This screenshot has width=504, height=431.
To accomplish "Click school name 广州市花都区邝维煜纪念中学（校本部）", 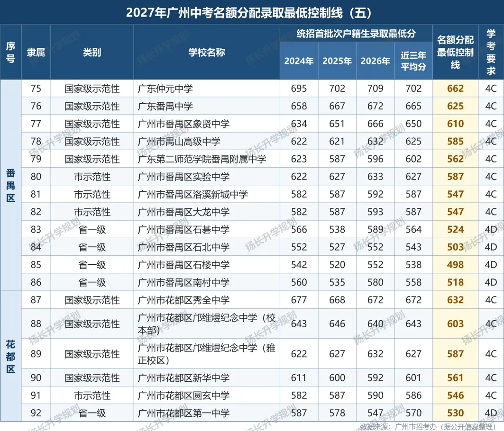I will pyautogui.click(x=207, y=324).
